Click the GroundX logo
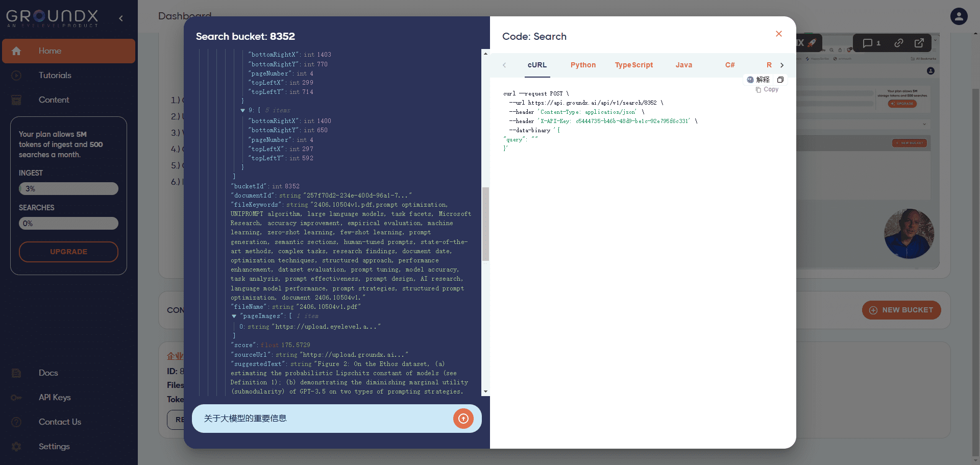The image size is (980, 465). (x=52, y=18)
